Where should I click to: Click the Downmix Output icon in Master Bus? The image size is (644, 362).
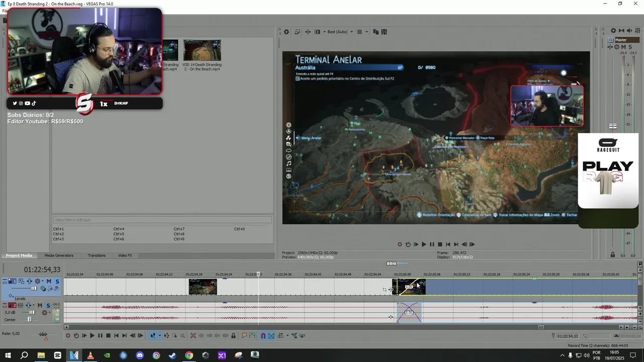coord(622,31)
